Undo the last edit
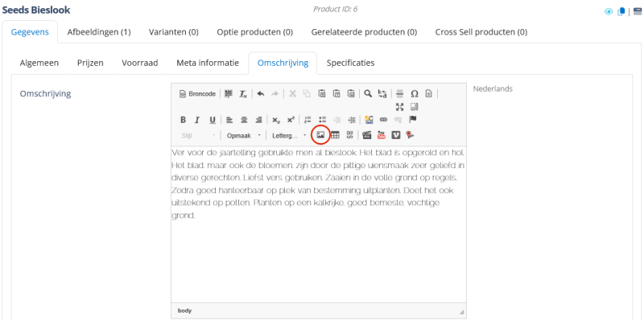 [x=260, y=94]
